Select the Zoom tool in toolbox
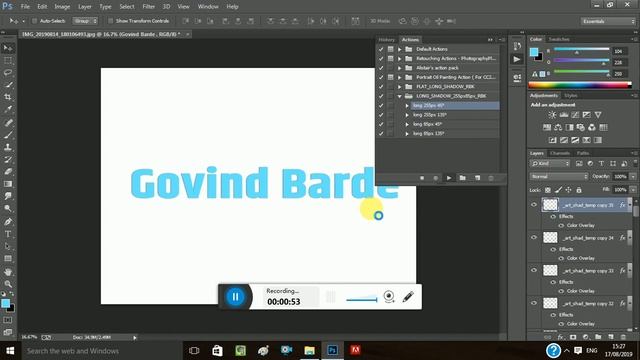The image size is (640, 360). pos(8,284)
